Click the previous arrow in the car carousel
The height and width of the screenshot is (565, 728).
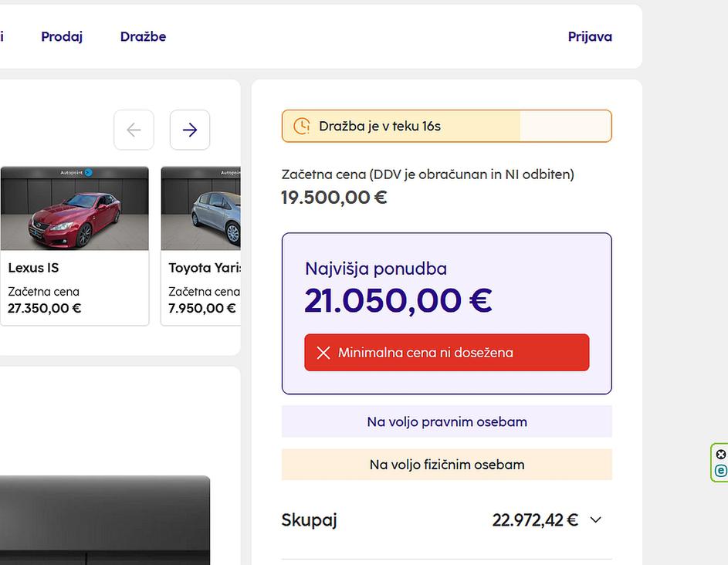tap(134, 130)
